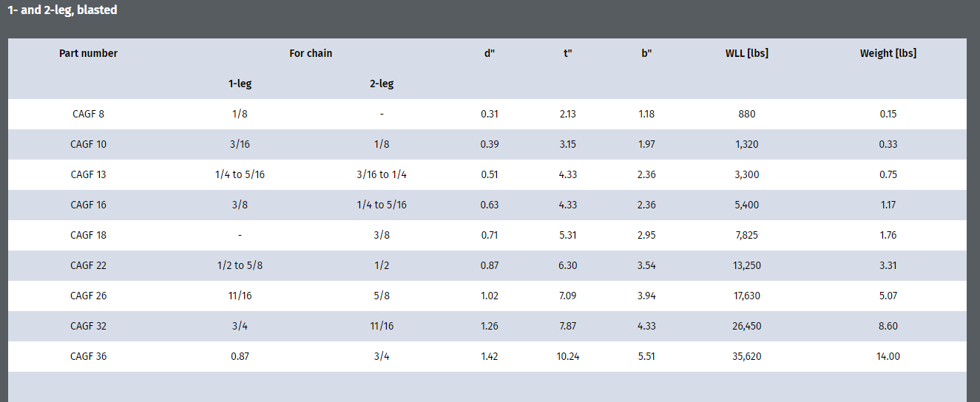The width and height of the screenshot is (980, 402).
Task: Click the '1- and 2-leg, blasted' heading
Action: pyautogui.click(x=62, y=10)
